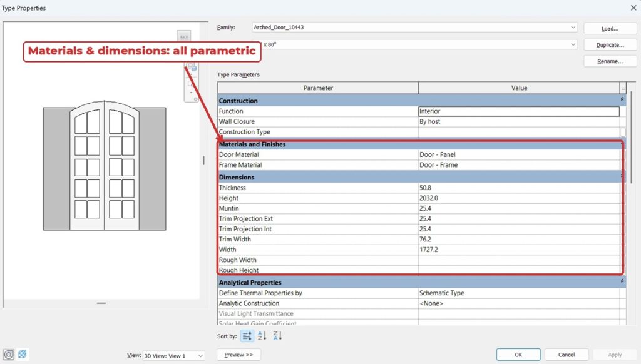The height and width of the screenshot is (364, 641).
Task: Click the Function value field showing Interior
Action: click(x=519, y=111)
